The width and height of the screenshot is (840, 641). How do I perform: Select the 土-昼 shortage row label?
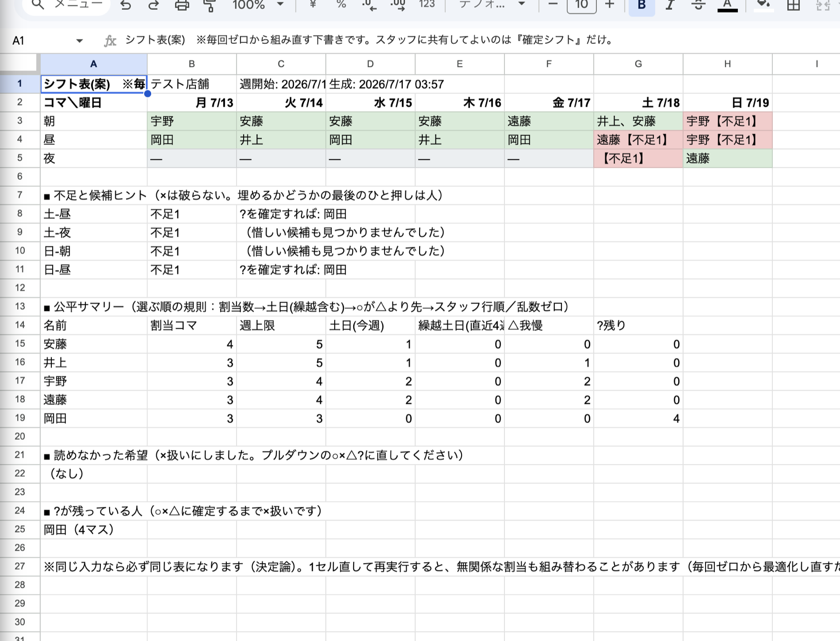tap(94, 214)
